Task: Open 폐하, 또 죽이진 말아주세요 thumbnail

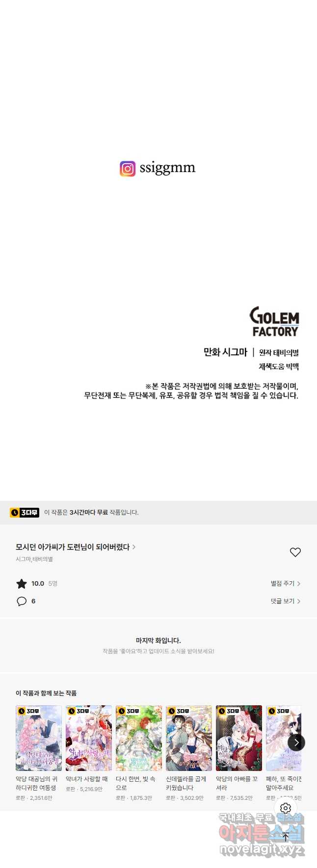Action: pyautogui.click(x=284, y=738)
